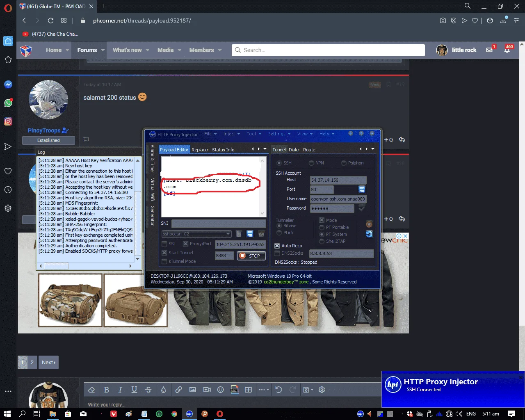The image size is (525, 420).
Task: Open the Speed Dial grid icon
Action: click(x=64, y=21)
